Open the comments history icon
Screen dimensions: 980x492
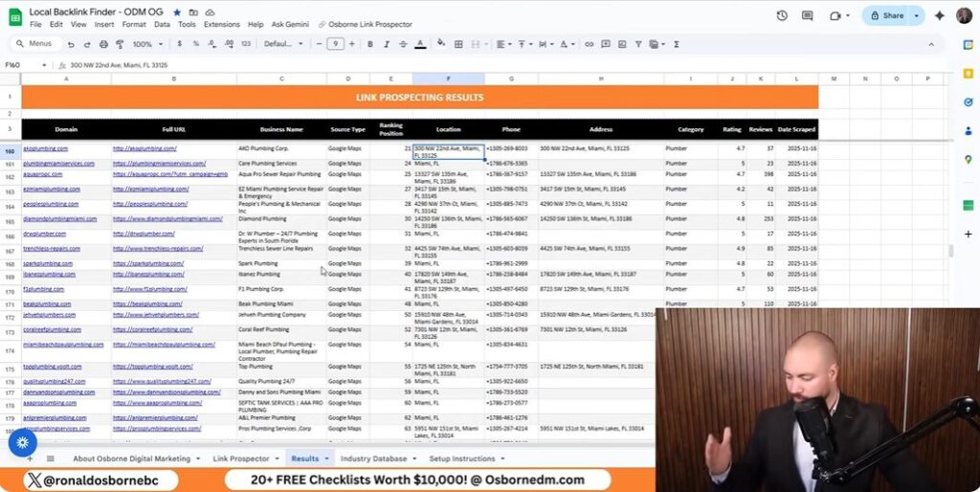point(807,15)
